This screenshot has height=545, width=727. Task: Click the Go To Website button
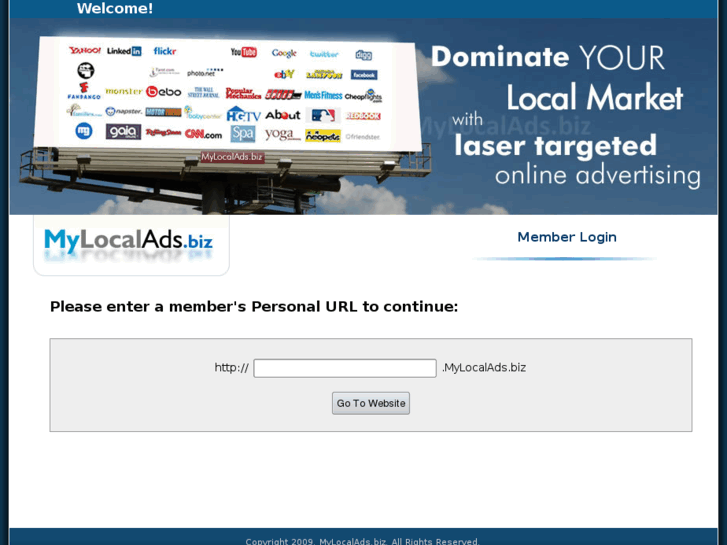(x=371, y=403)
